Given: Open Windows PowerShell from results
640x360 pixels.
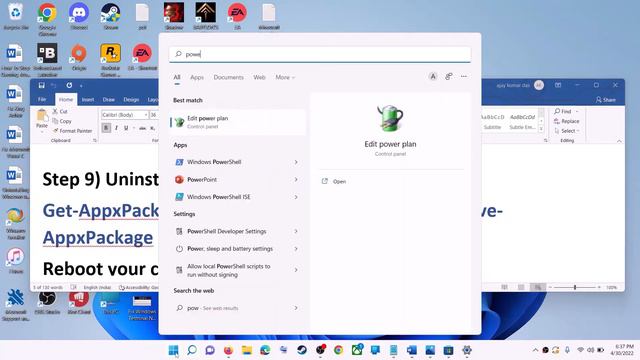Looking at the screenshot, I should click(x=214, y=162).
